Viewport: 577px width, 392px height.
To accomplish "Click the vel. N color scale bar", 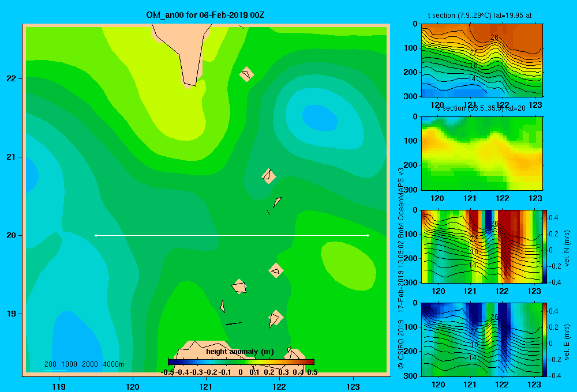I will (x=545, y=246).
